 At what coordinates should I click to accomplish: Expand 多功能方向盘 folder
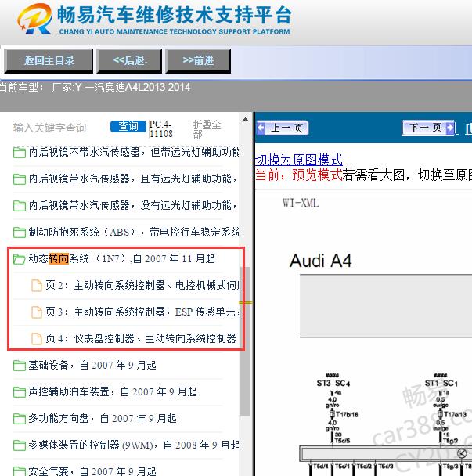point(103,419)
